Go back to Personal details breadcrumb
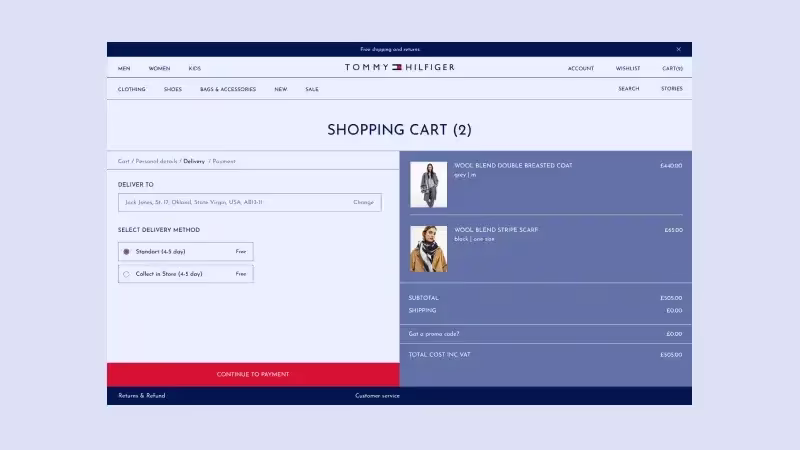Viewport: 800px width, 450px height. 157,161
